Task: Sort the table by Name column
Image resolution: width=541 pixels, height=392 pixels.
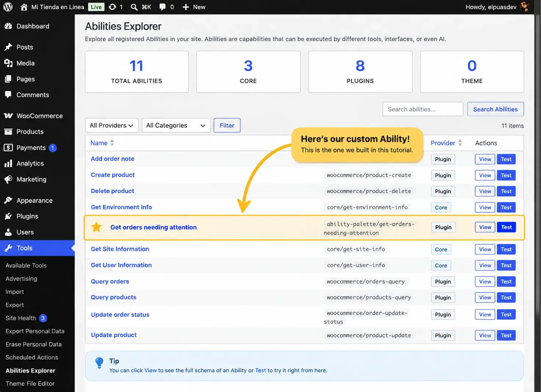Action: click(102, 143)
